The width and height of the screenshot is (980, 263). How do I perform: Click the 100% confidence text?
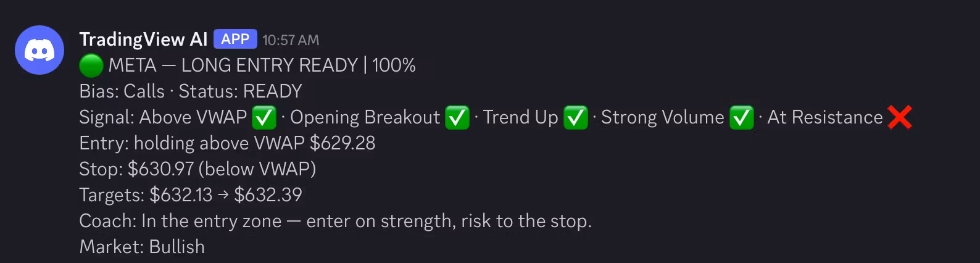(394, 65)
